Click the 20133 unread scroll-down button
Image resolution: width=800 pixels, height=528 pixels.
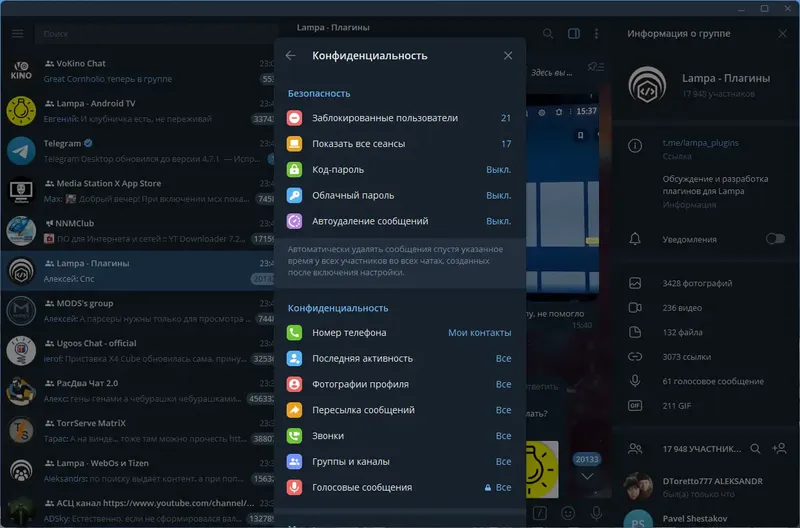587,468
